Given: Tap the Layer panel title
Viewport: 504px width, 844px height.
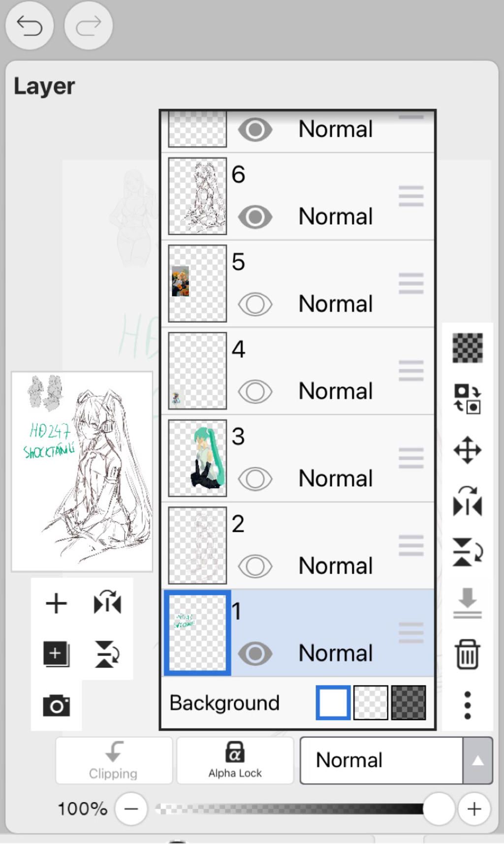Looking at the screenshot, I should 44,87.
